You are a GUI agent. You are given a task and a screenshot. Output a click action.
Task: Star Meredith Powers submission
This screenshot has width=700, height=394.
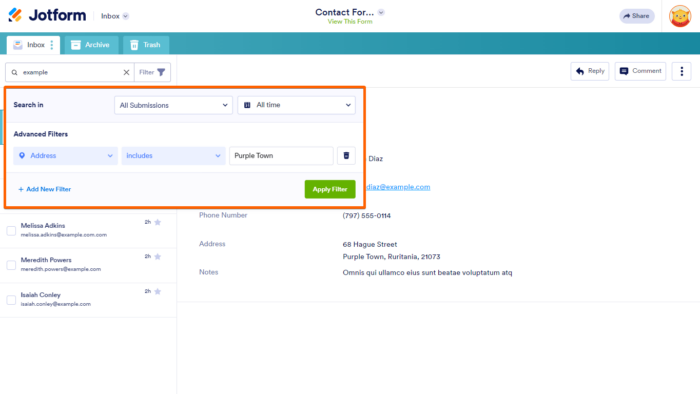tap(158, 257)
